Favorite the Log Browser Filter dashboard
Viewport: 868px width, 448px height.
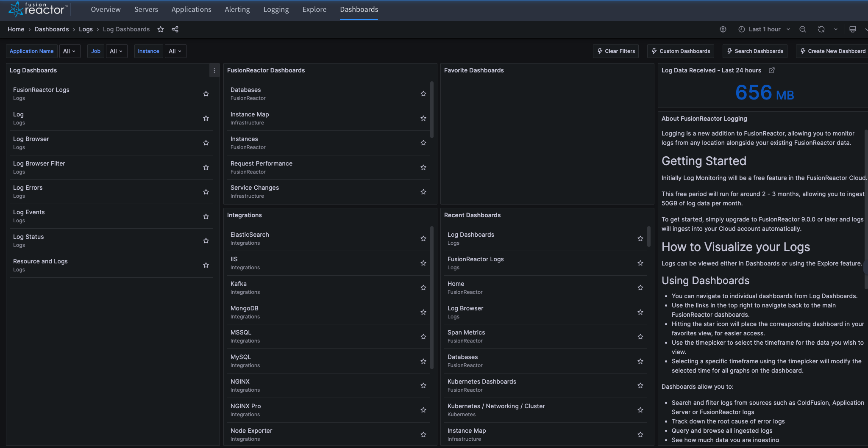click(206, 167)
